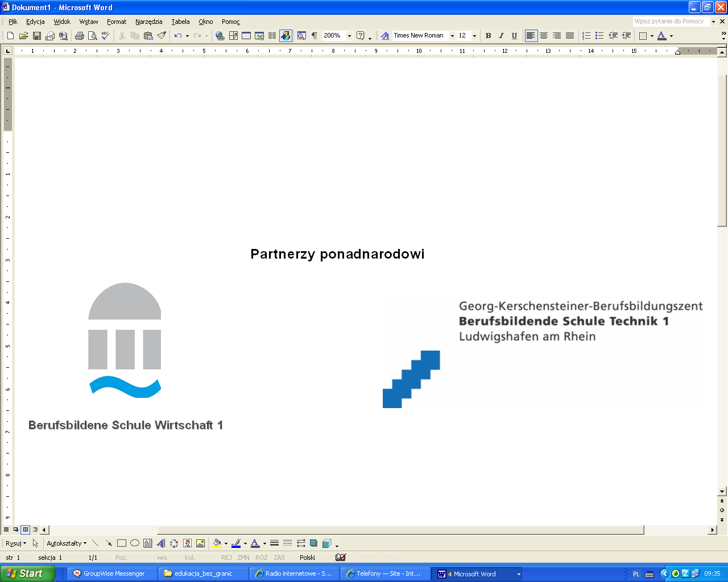Open the Times New Roman font dropdown
Screen dimensions: 728x582
pyautogui.click(x=452, y=36)
